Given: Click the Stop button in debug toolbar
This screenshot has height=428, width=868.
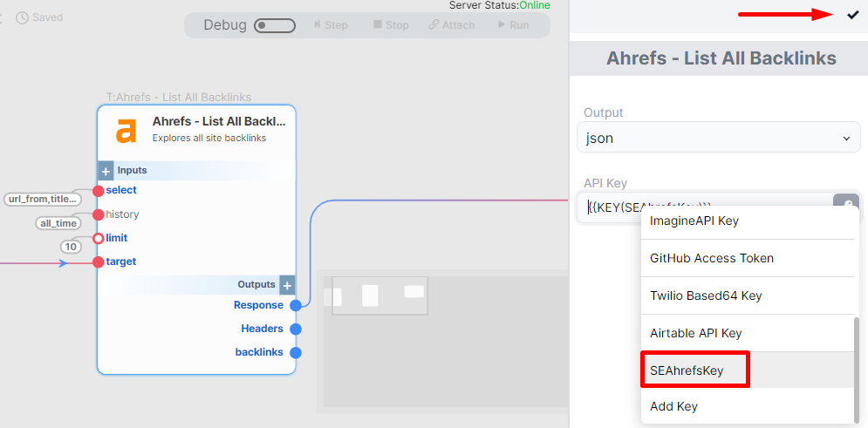Looking at the screenshot, I should click(391, 25).
